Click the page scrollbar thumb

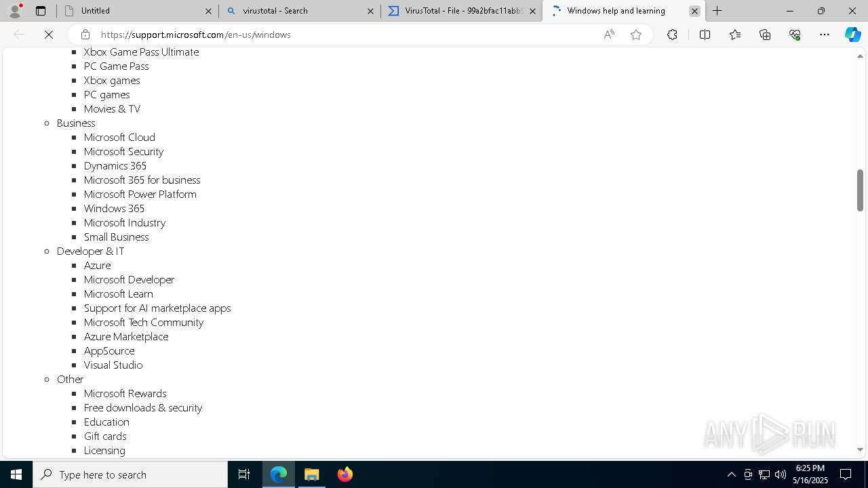(x=860, y=190)
